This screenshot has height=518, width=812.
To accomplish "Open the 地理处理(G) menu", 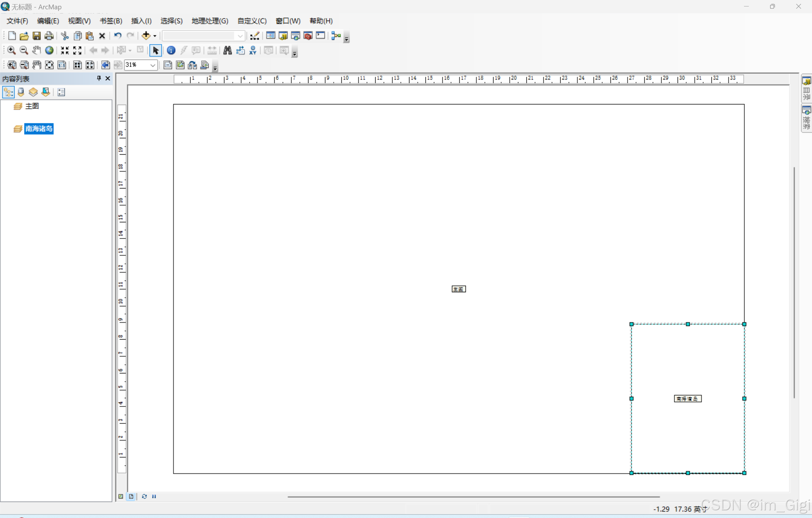I will tap(210, 21).
